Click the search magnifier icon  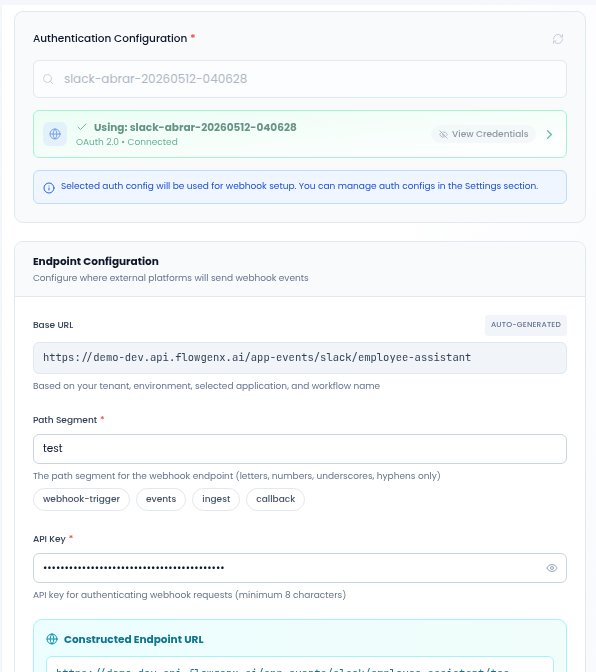click(48, 79)
